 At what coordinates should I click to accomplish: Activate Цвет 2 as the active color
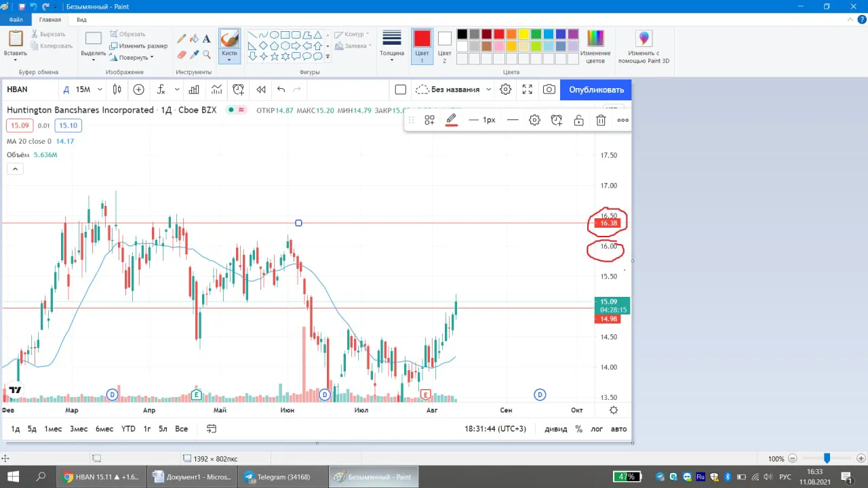tap(444, 47)
